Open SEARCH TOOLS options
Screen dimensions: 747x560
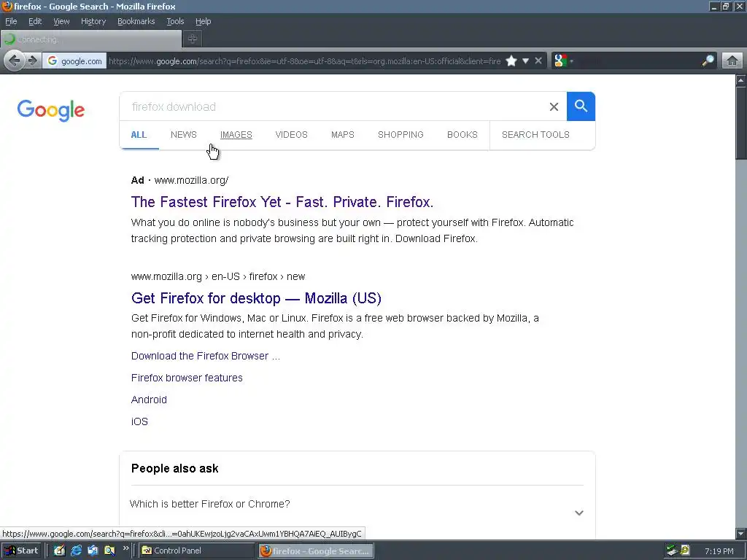[x=535, y=135]
